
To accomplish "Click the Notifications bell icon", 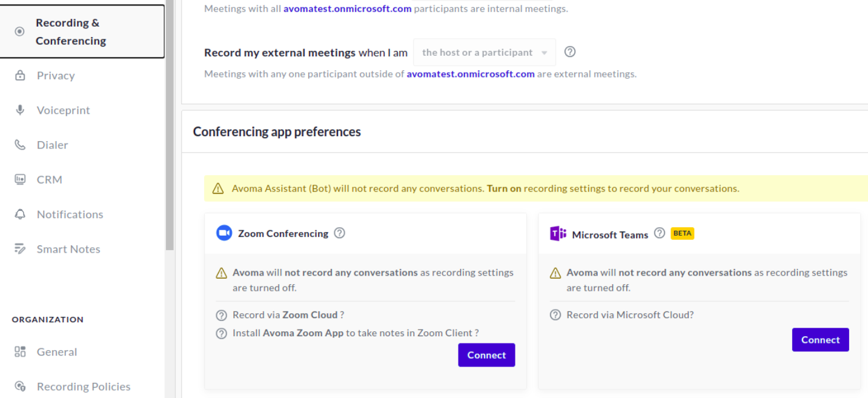I will pos(20,214).
